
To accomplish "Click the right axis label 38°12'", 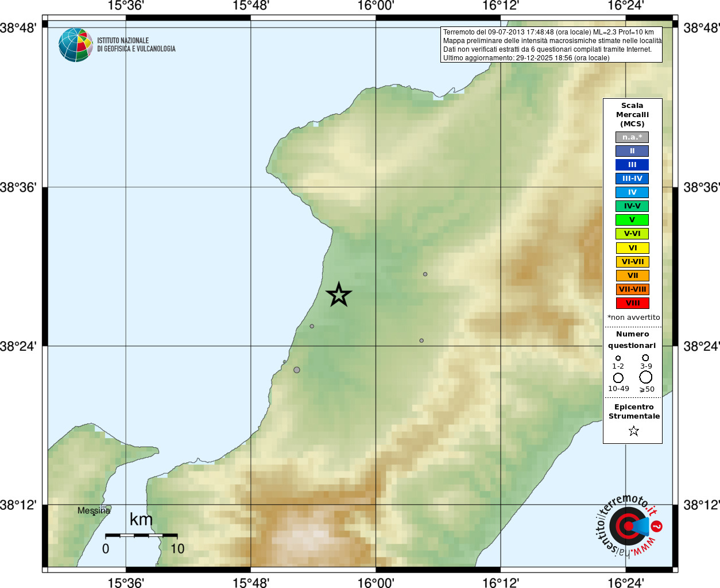I will (701, 505).
